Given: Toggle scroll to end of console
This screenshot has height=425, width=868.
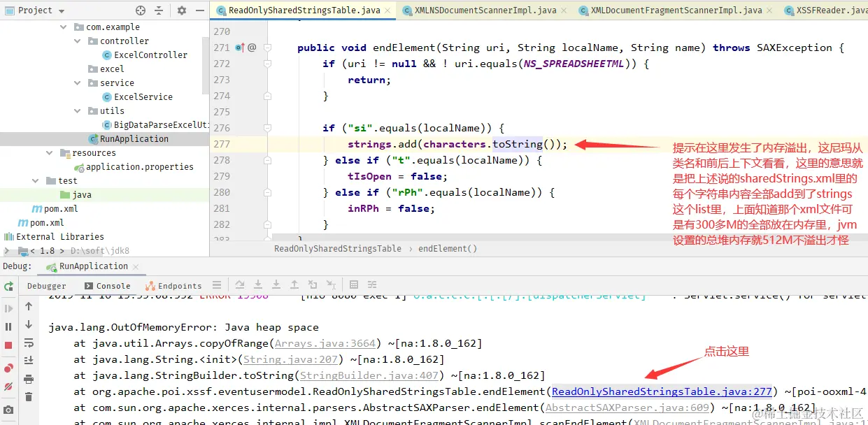Looking at the screenshot, I should coord(29,360).
